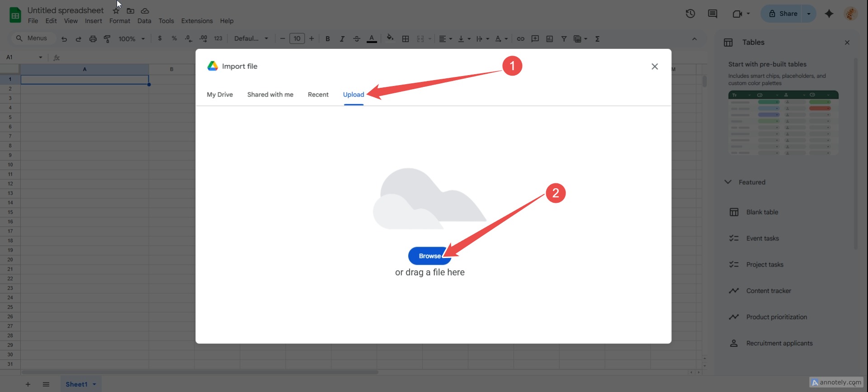Screen dimensions: 868x392
Task: Open the comments icon
Action: [712, 14]
